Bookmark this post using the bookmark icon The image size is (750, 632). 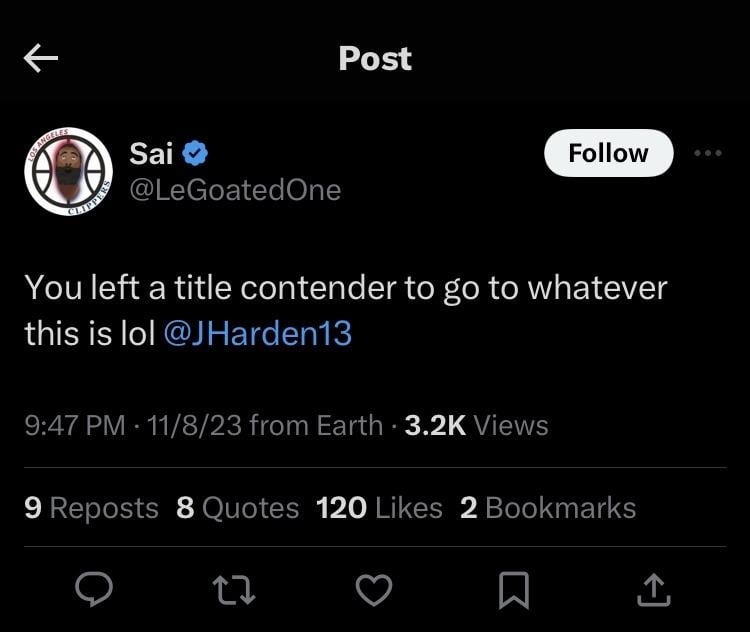point(513,591)
